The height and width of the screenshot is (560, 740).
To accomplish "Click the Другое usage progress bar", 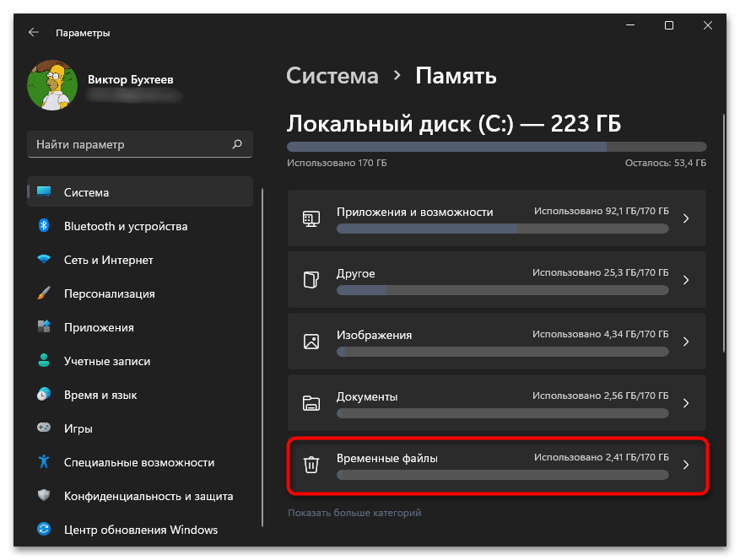I will pyautogui.click(x=503, y=290).
